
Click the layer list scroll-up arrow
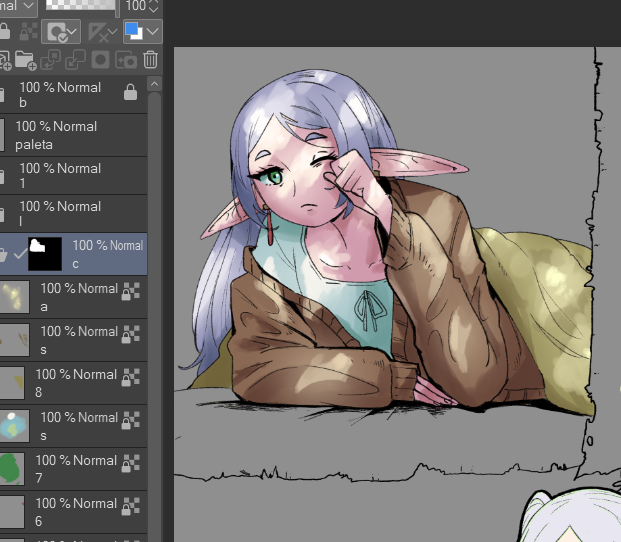click(x=154, y=84)
